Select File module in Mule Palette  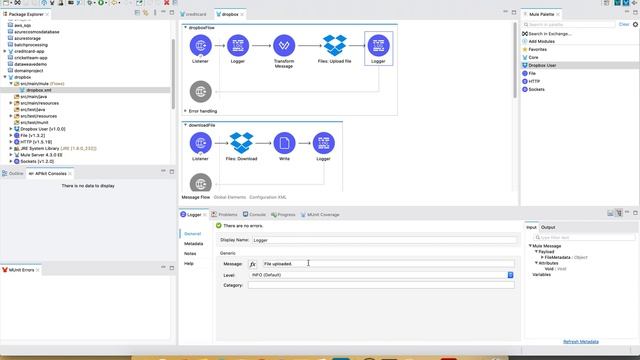click(x=532, y=73)
